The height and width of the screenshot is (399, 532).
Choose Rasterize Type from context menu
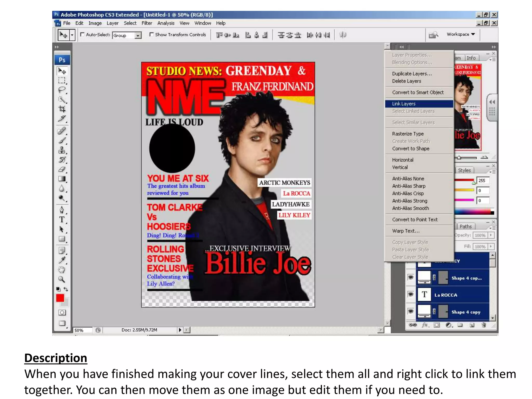[x=419, y=134]
